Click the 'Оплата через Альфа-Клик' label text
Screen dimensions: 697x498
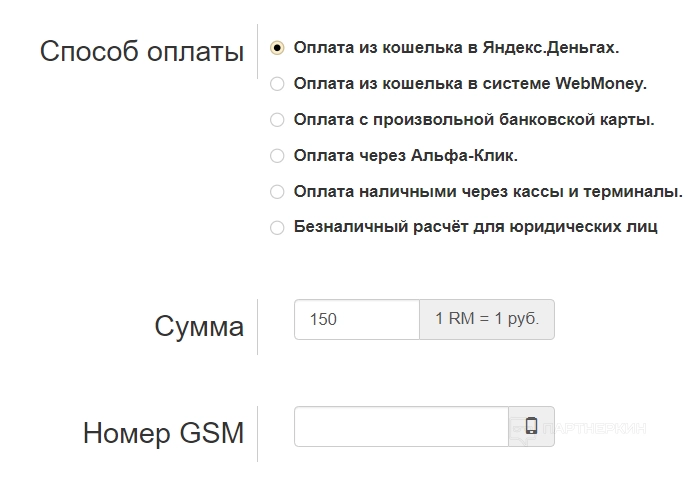coord(406,156)
